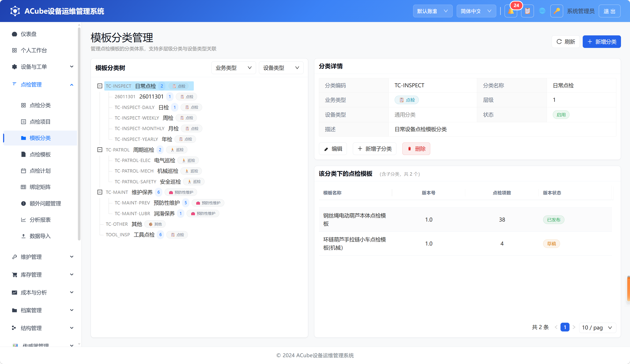630x364 pixels.
Task: Click the 新增子分类 button
Action: (374, 149)
